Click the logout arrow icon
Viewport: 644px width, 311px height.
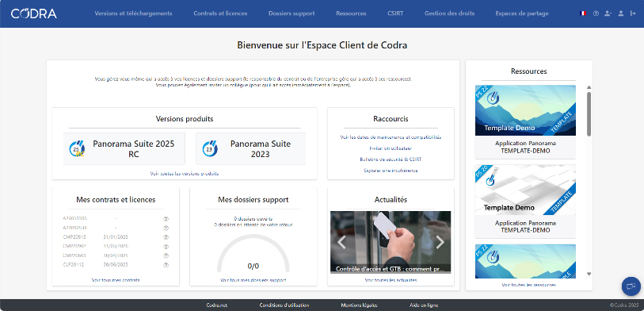633,13
